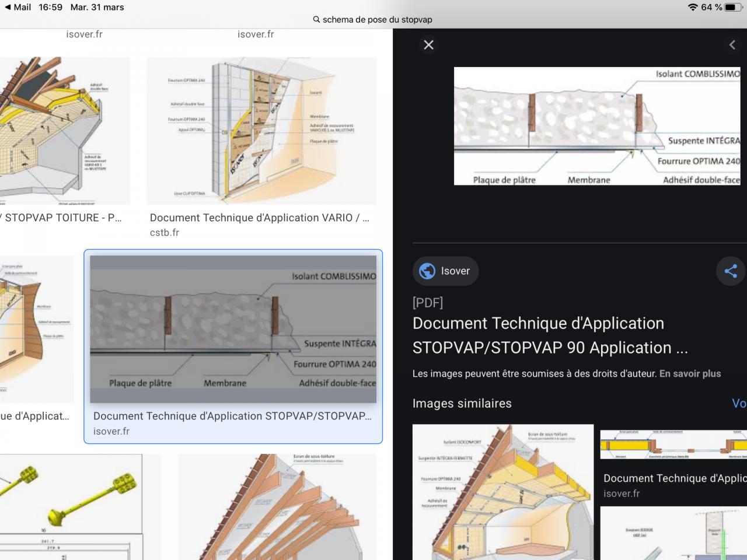Go to previous image with chevron arrow
The image size is (747, 560).
pos(732,45)
